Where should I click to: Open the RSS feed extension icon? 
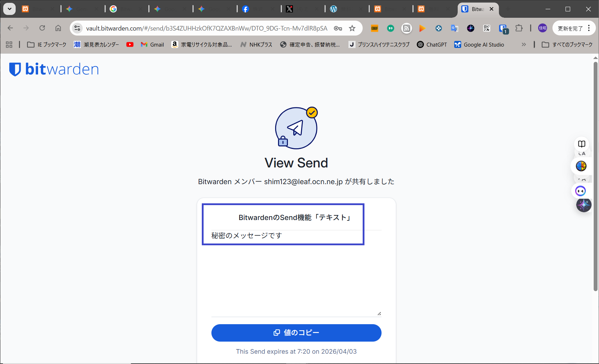[406, 28]
